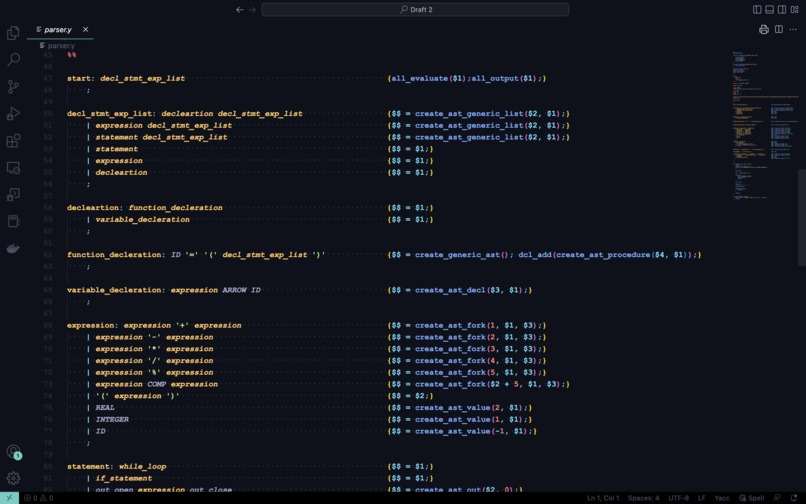Click 'ARROW' token on line 65
The width and height of the screenshot is (806, 504).
[x=234, y=290]
